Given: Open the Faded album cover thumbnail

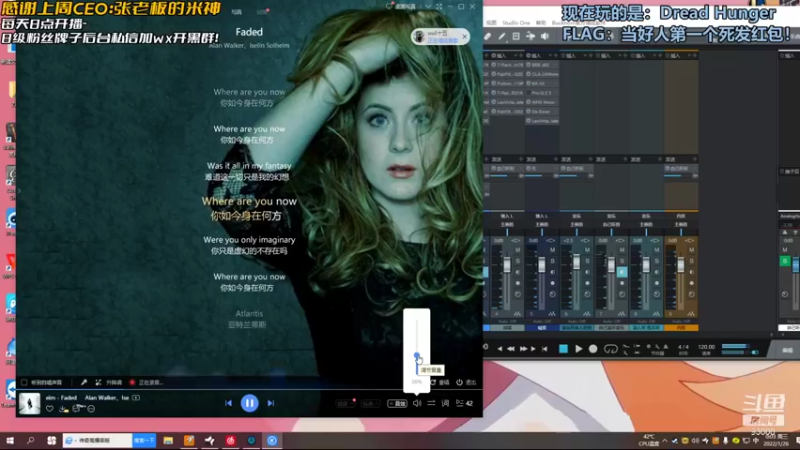Looking at the screenshot, I should (x=30, y=403).
